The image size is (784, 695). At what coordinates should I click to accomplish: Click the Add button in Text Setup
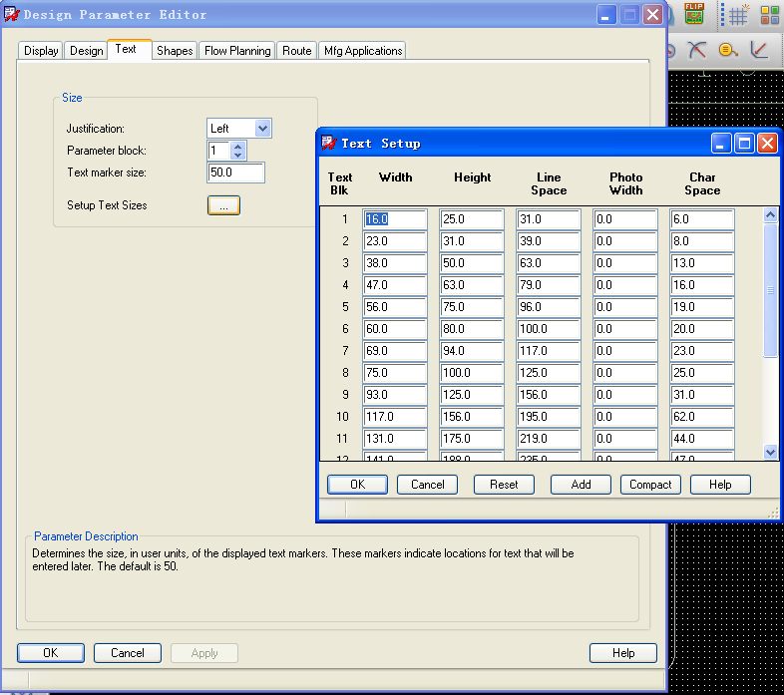coord(581,485)
